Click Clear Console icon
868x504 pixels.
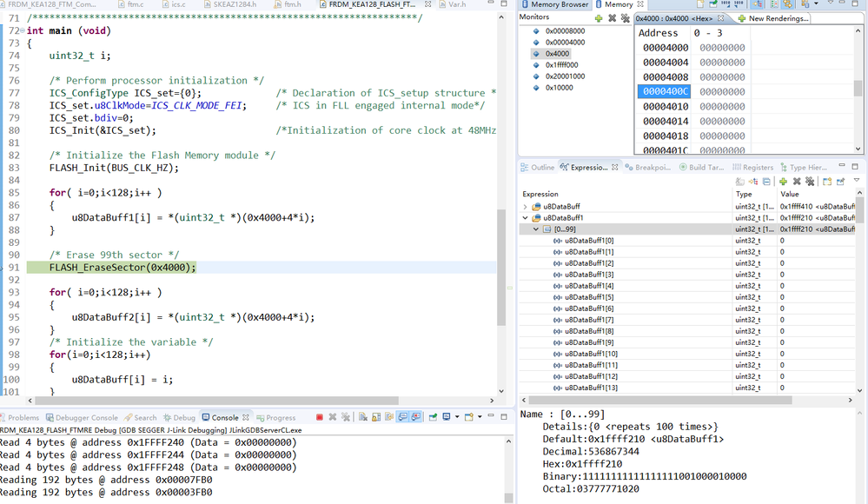tap(362, 417)
